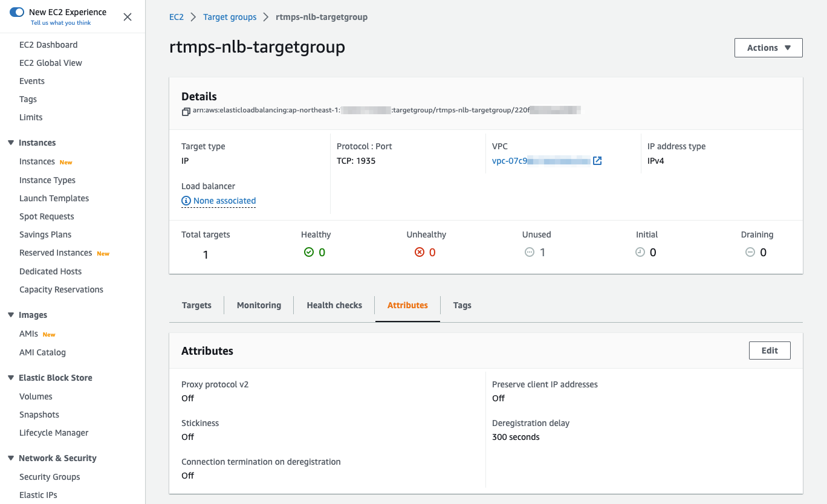Open the EC2 breadcrumb link
The width and height of the screenshot is (827, 504).
click(x=177, y=17)
